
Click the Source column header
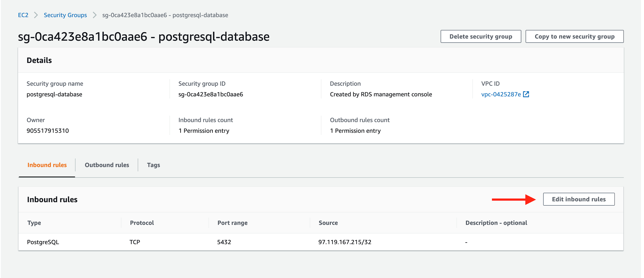tap(328, 223)
